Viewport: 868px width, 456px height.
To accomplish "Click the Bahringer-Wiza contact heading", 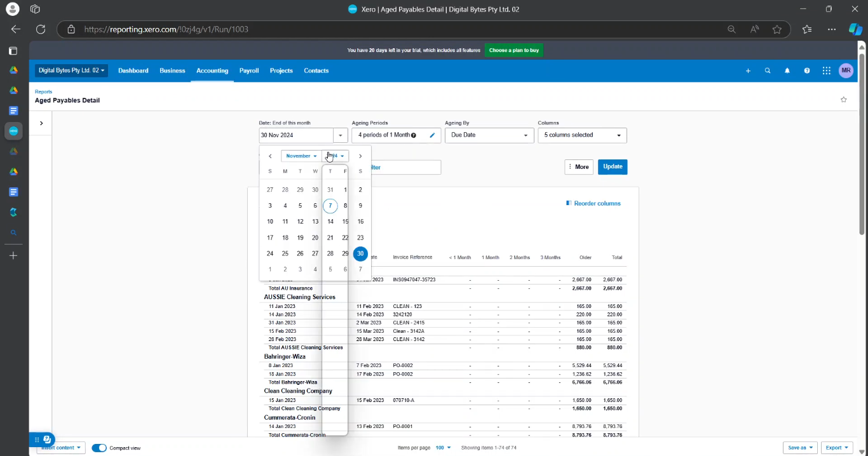I will pyautogui.click(x=285, y=357).
